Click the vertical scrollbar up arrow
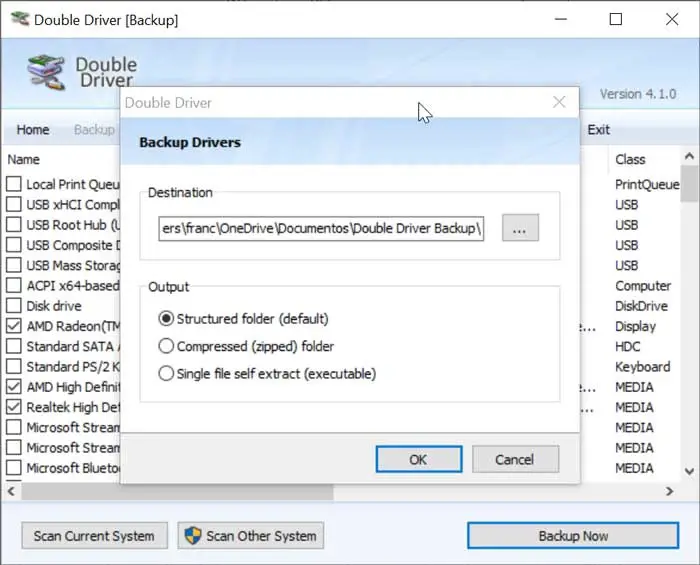 tap(689, 156)
